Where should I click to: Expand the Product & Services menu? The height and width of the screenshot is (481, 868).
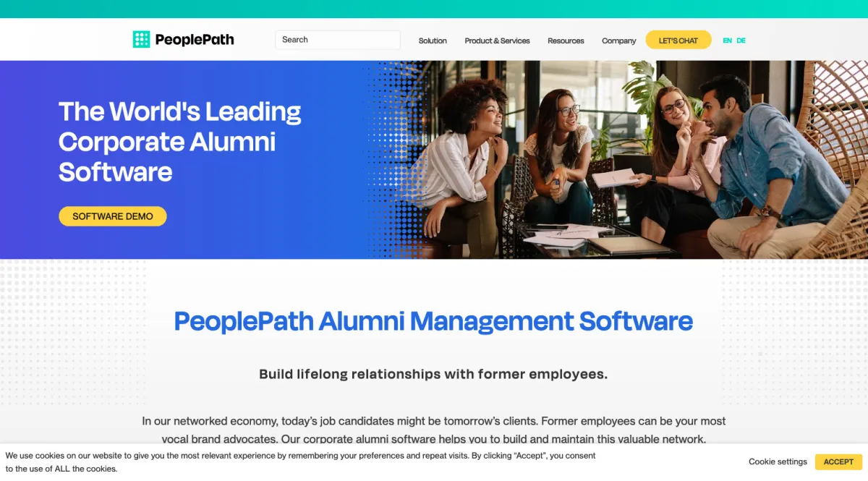click(x=497, y=41)
